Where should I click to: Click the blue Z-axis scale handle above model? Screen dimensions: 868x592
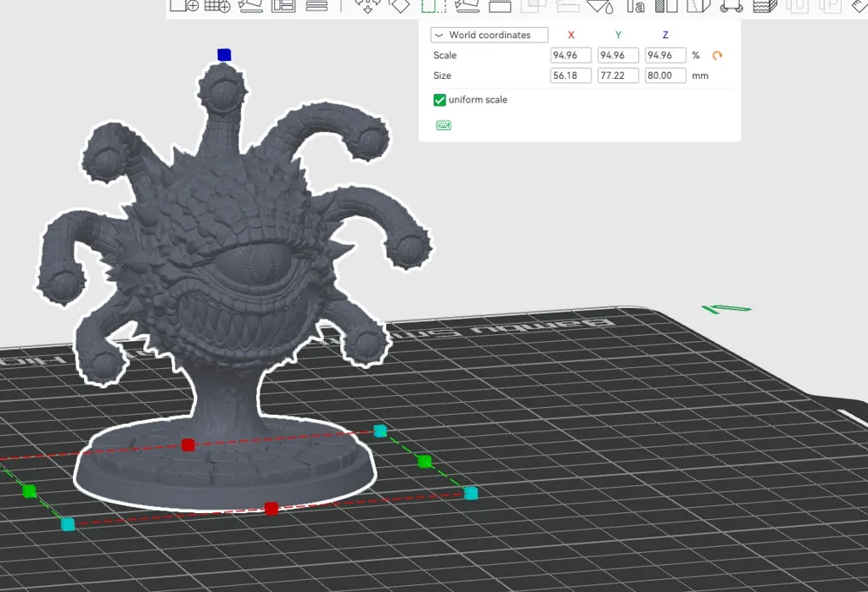point(224,55)
